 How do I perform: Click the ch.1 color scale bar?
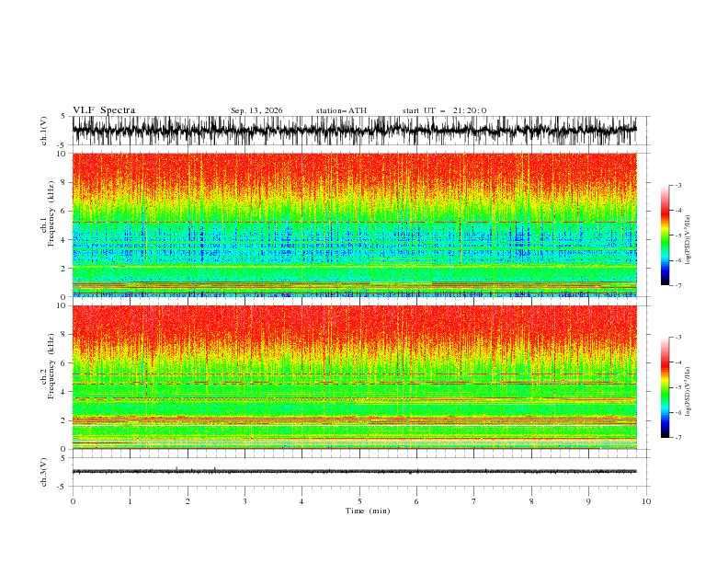(x=665, y=236)
